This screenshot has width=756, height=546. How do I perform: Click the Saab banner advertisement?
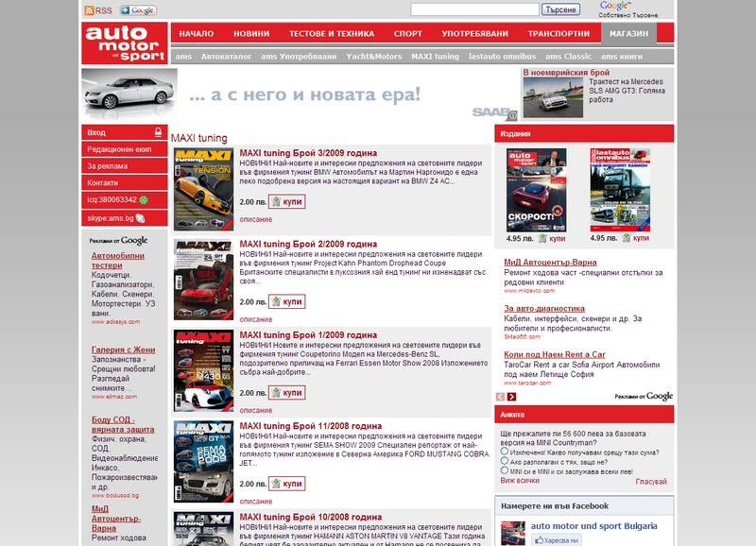(301, 94)
